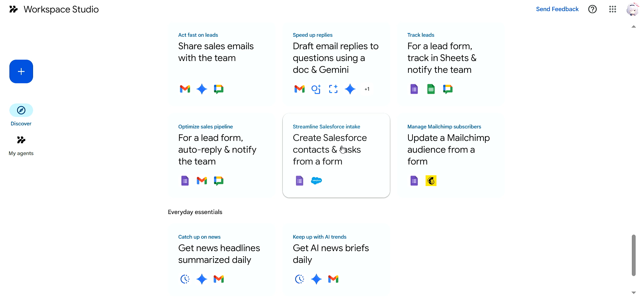This screenshot has width=644, height=301.
Task: Click the account profile avatar
Action: coord(632,9)
